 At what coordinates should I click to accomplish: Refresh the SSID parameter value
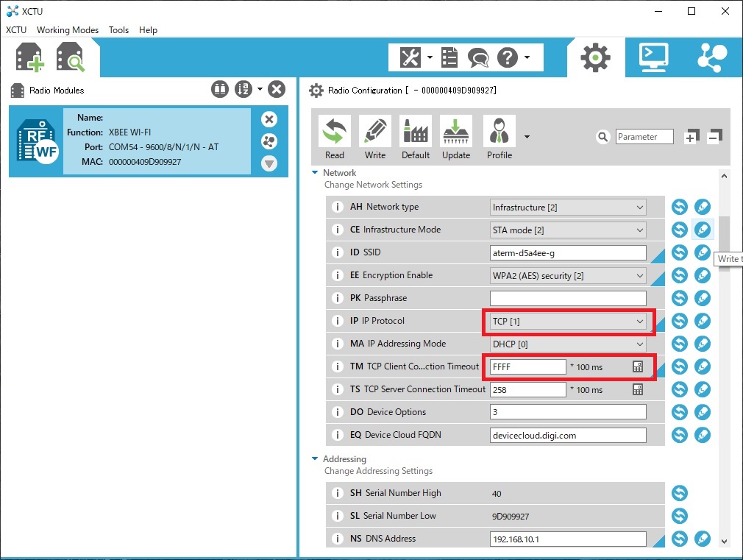(679, 252)
